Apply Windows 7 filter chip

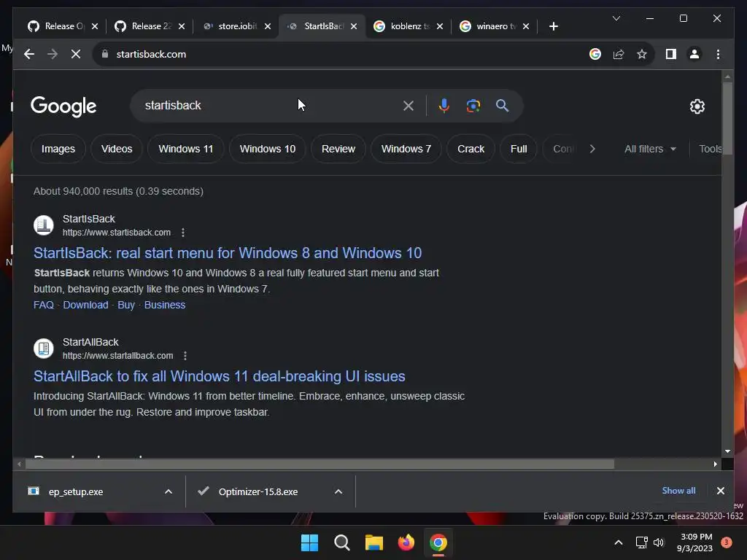406,149
